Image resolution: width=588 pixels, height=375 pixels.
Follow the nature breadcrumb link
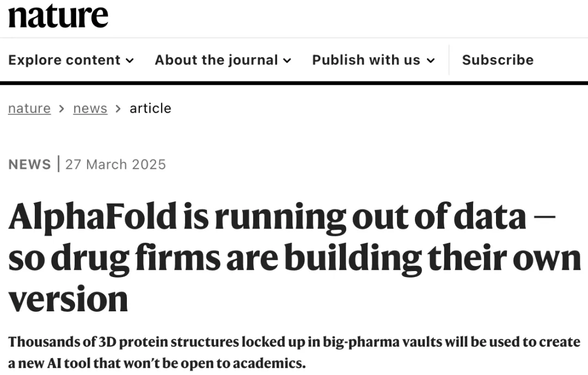coord(29,108)
